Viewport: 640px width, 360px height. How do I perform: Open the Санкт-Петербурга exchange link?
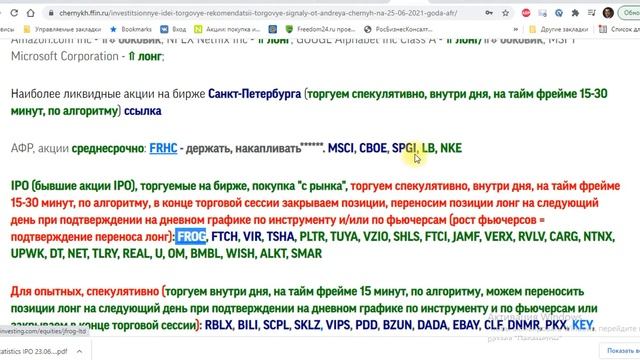[254, 94]
